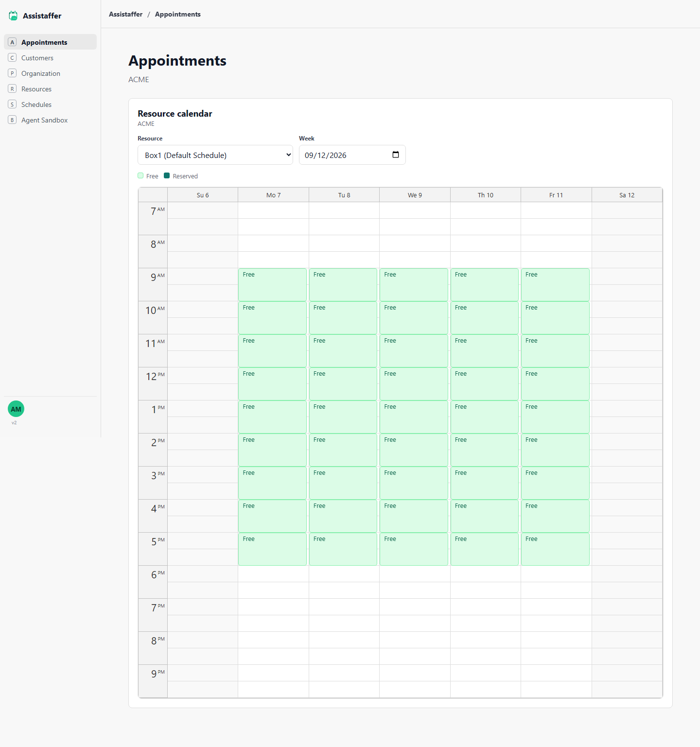Book the Free slot Monday 9 AM
This screenshot has width=700, height=747.
point(272,285)
